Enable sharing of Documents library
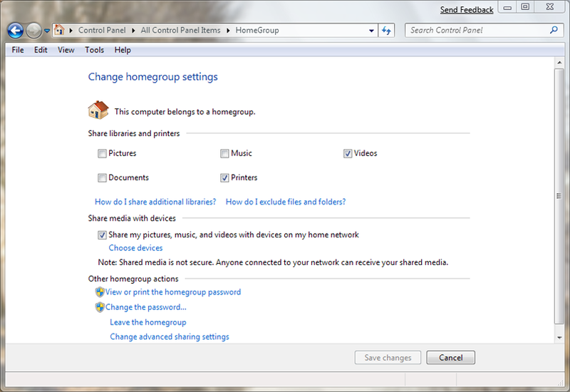Viewport: 570px width, 392px height. pyautogui.click(x=102, y=177)
